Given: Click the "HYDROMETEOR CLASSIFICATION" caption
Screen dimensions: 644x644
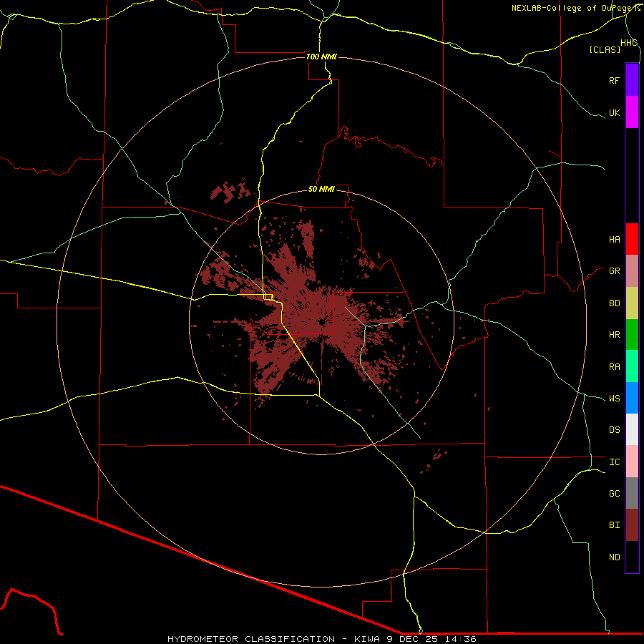Looking at the screenshot, I should (251, 639).
